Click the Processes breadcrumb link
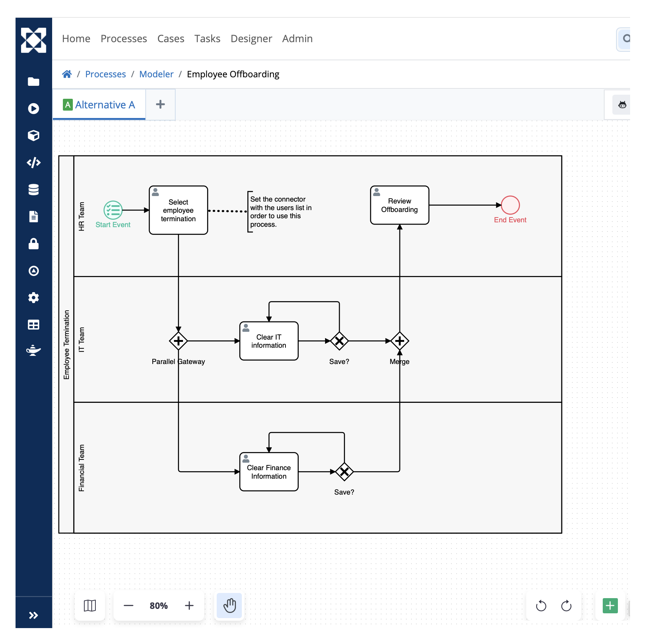The image size is (646, 644). [x=105, y=74]
